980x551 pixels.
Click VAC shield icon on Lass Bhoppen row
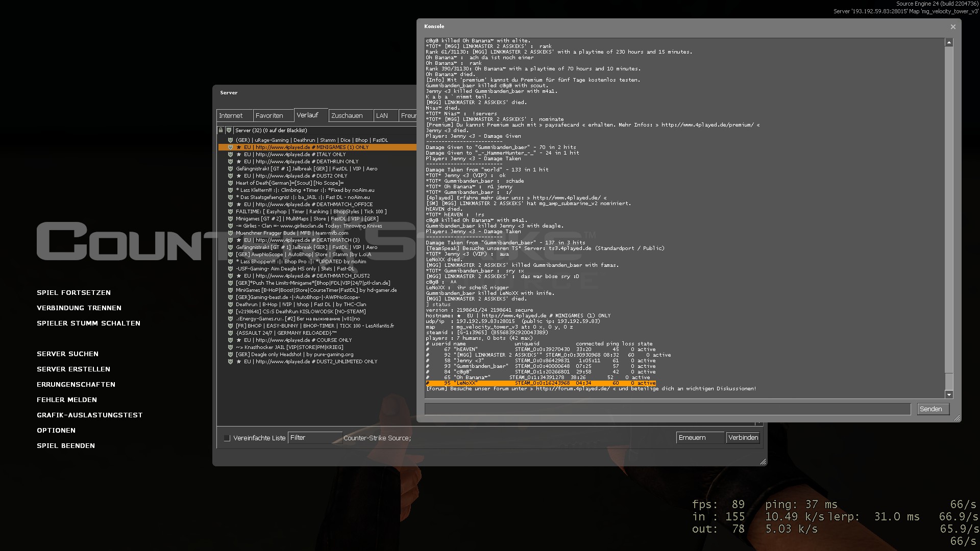(230, 261)
